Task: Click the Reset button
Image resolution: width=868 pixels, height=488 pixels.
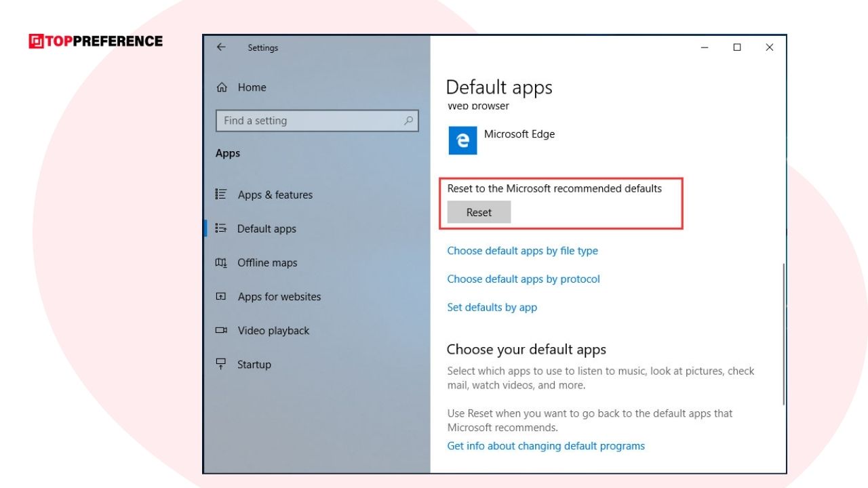Action: click(x=479, y=212)
